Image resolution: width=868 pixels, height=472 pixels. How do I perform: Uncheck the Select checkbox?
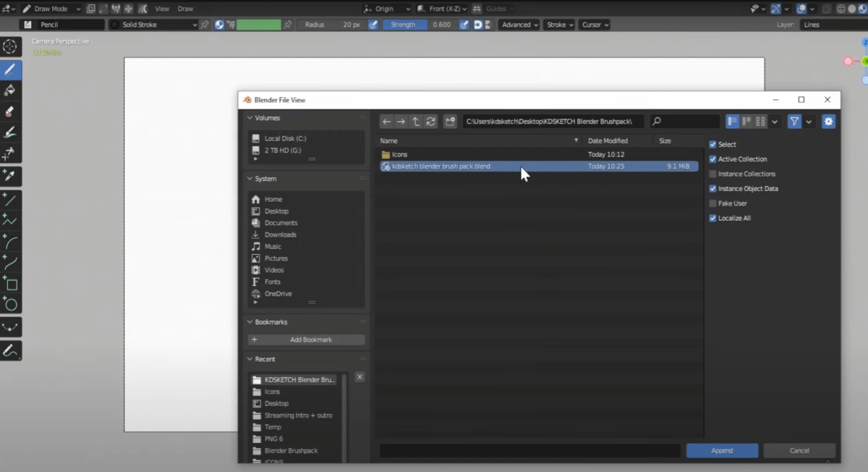tap(712, 145)
